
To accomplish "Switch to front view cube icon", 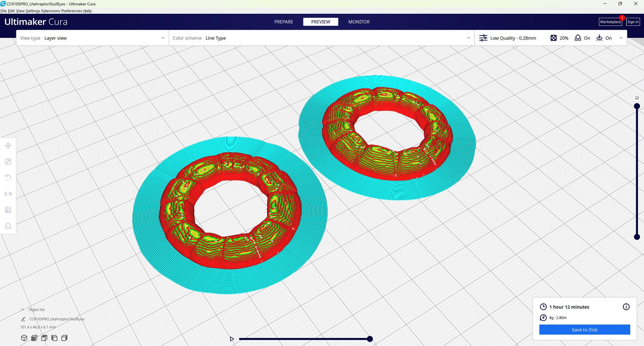I will [x=34, y=338].
